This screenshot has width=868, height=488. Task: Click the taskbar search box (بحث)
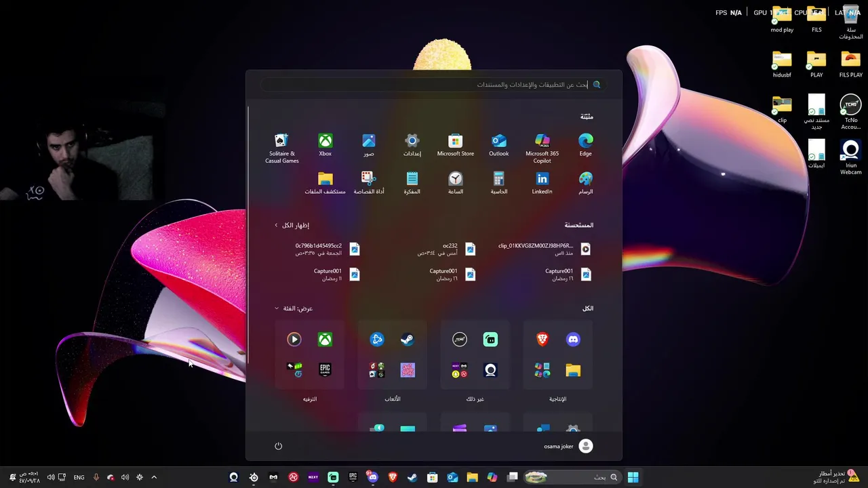click(x=572, y=477)
